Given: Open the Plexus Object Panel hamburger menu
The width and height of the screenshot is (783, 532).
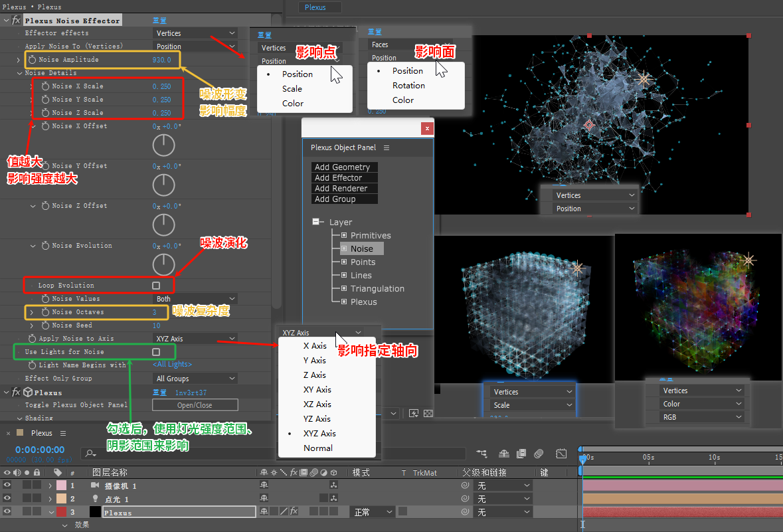Looking at the screenshot, I should coord(387,148).
